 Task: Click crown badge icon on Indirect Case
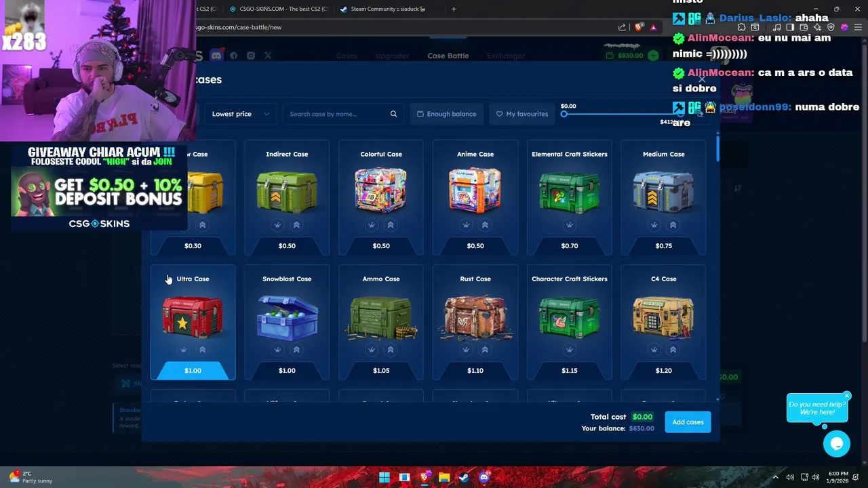pos(277,225)
